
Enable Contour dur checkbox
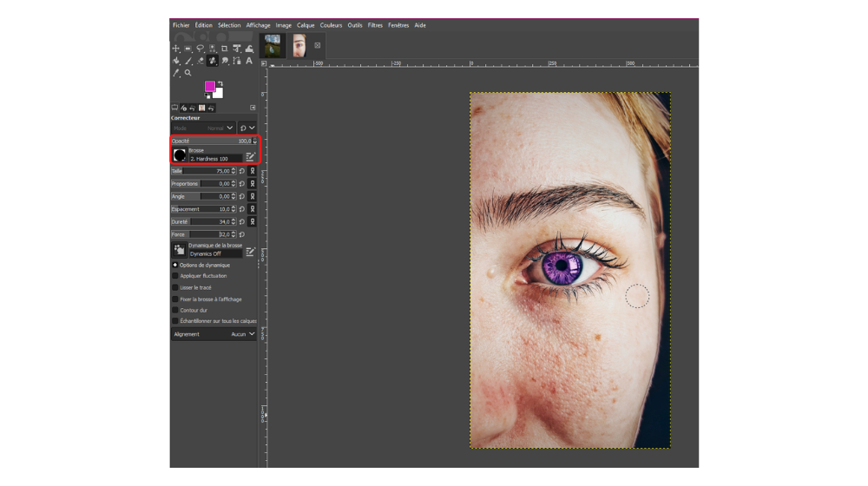pos(175,310)
